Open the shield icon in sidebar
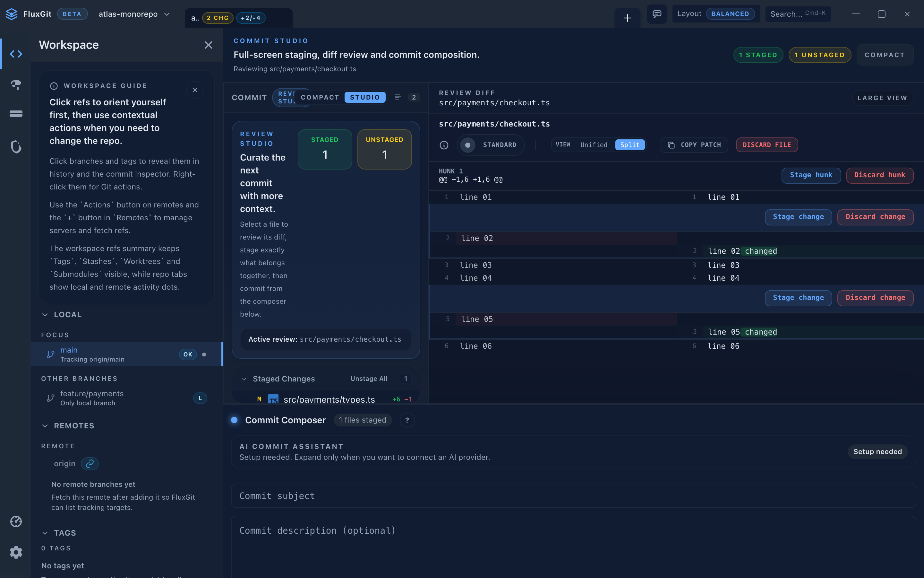The width and height of the screenshot is (924, 578). (x=16, y=146)
